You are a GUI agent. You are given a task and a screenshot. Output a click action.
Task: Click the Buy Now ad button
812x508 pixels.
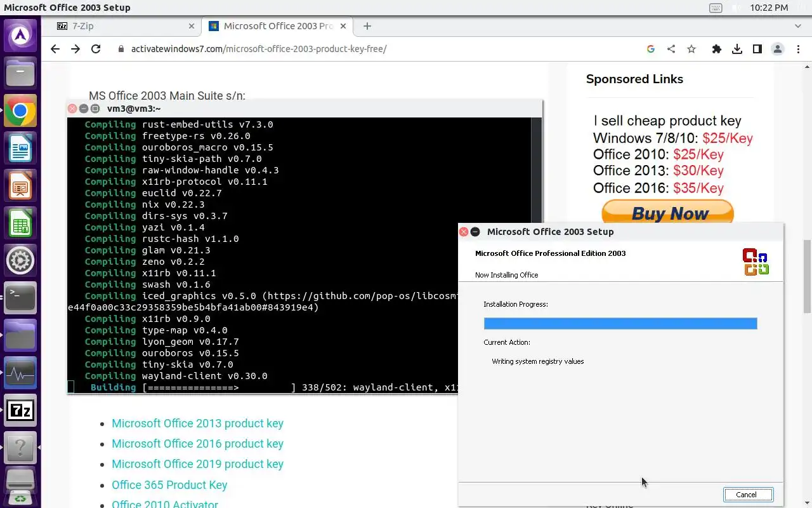point(667,212)
